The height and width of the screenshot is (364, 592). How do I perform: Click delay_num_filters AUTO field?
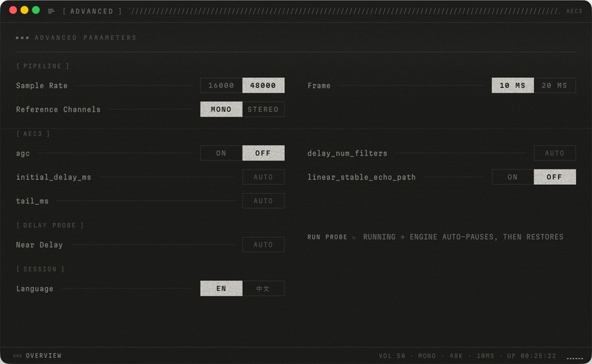click(x=555, y=153)
